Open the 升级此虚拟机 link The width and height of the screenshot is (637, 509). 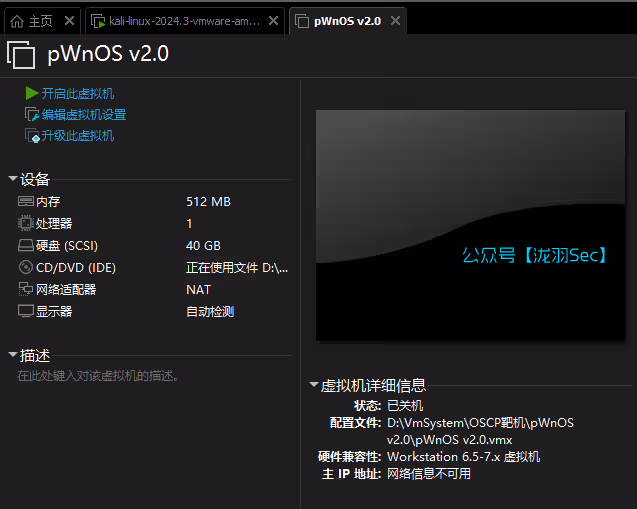pyautogui.click(x=78, y=136)
